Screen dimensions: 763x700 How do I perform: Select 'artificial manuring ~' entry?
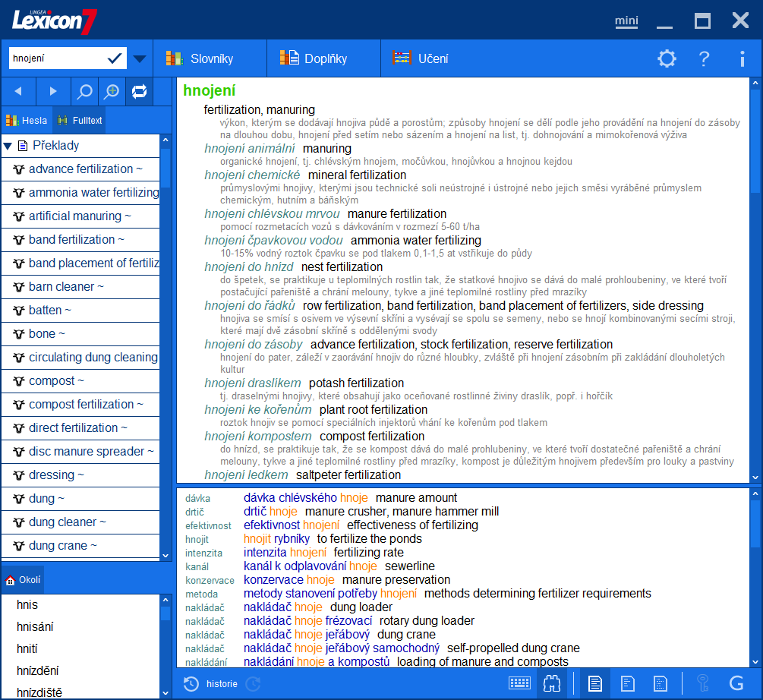(80, 216)
